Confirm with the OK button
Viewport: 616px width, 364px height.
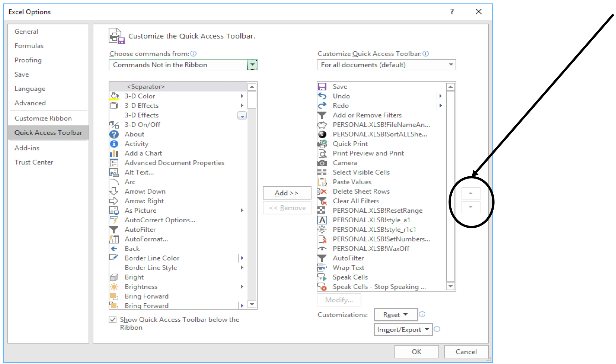[416, 352]
